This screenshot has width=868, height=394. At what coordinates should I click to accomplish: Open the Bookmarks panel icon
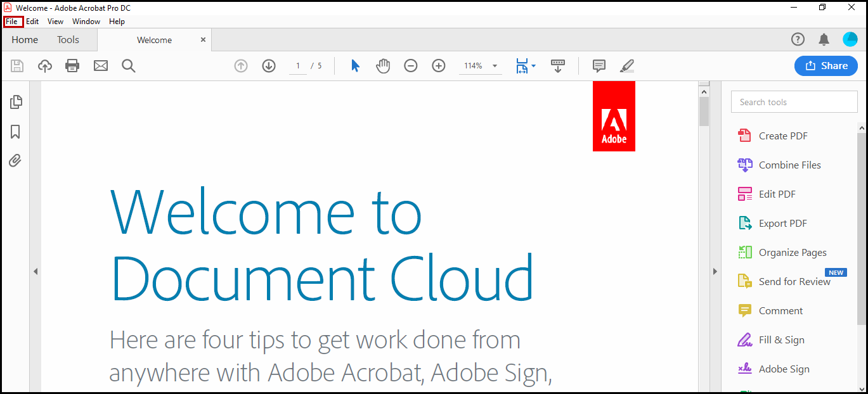[16, 131]
